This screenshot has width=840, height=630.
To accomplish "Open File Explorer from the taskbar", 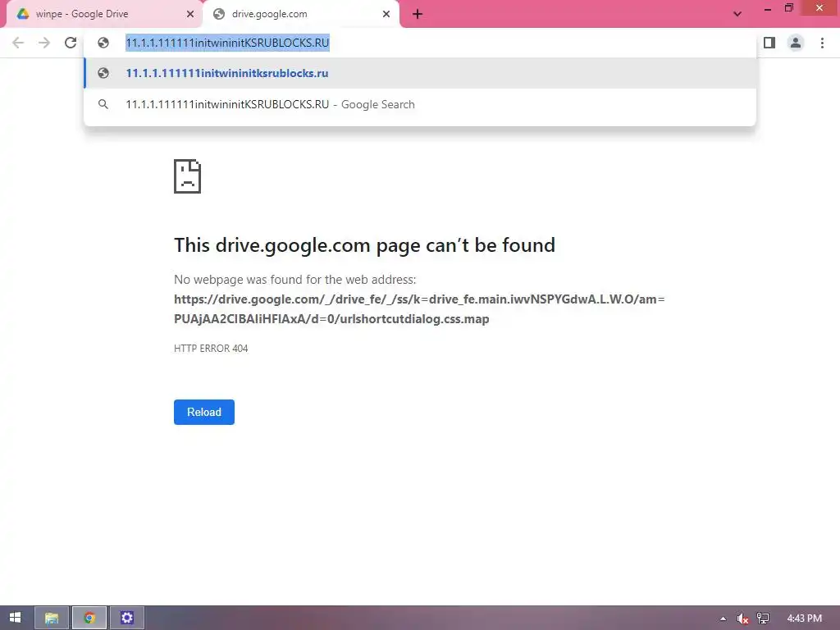I will pos(52,618).
